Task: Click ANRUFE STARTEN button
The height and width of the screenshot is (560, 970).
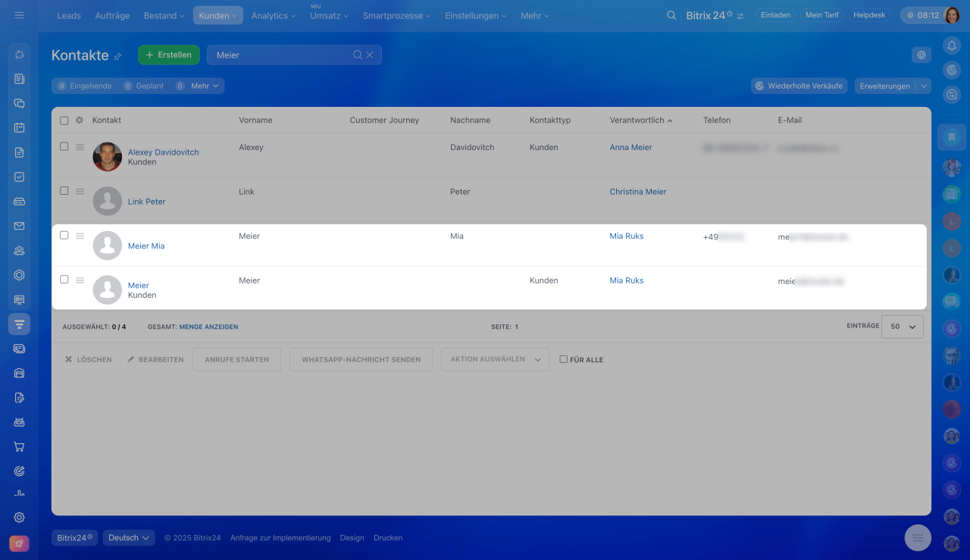Action: click(236, 359)
